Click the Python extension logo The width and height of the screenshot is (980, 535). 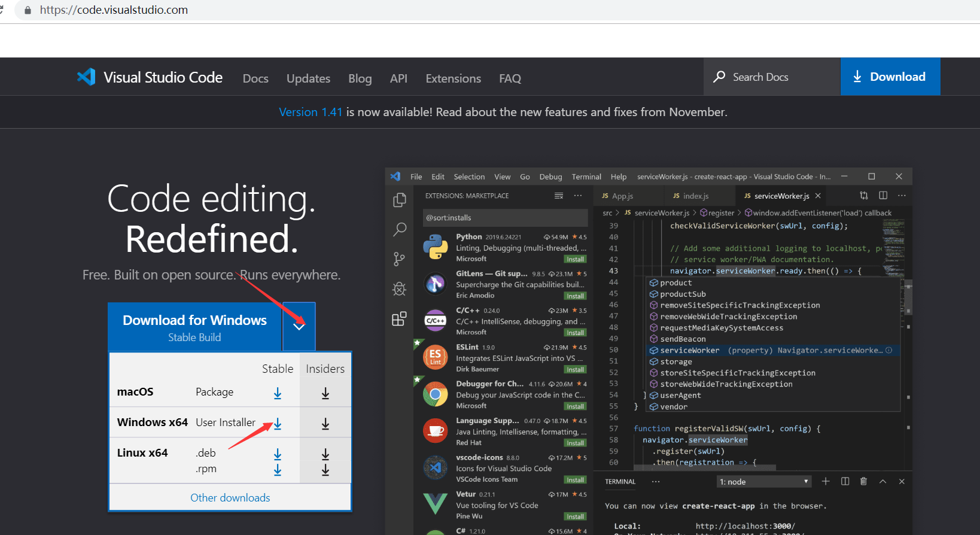coord(436,247)
